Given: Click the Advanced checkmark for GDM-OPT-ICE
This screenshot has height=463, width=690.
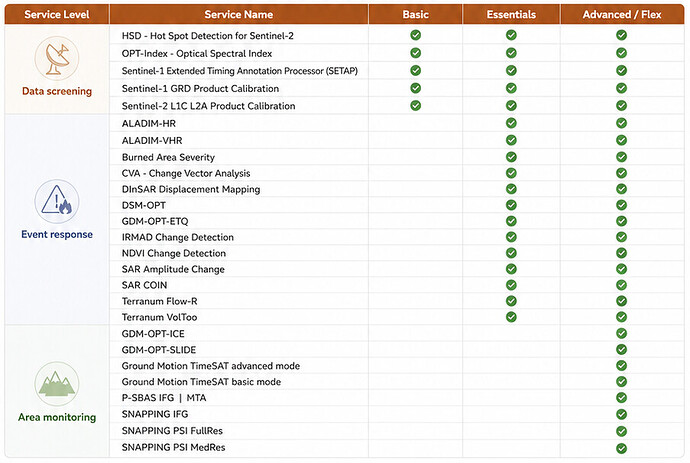Looking at the screenshot, I should click(621, 333).
